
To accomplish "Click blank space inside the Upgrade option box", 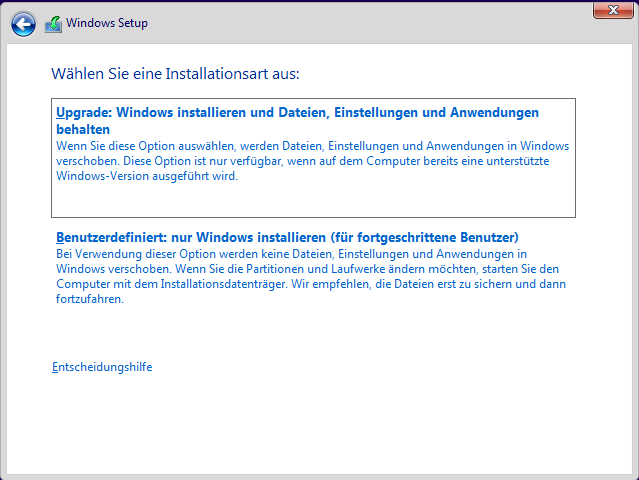I will coord(400,200).
